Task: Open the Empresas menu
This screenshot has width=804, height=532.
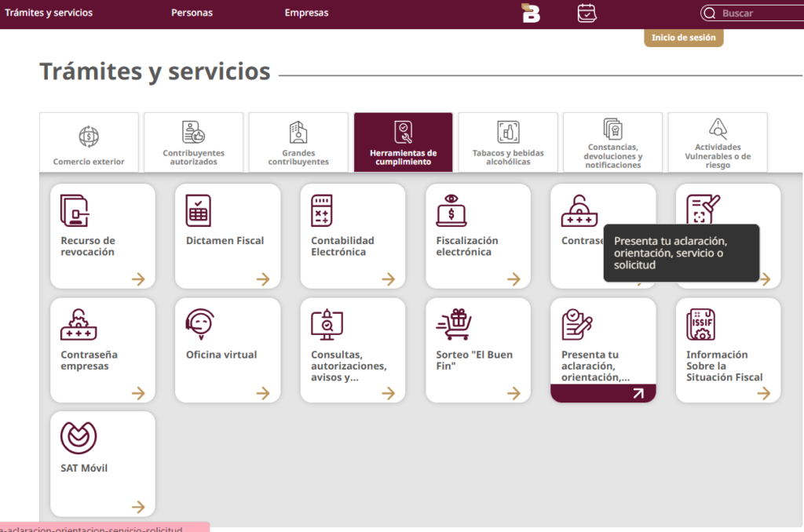Action: click(x=307, y=13)
